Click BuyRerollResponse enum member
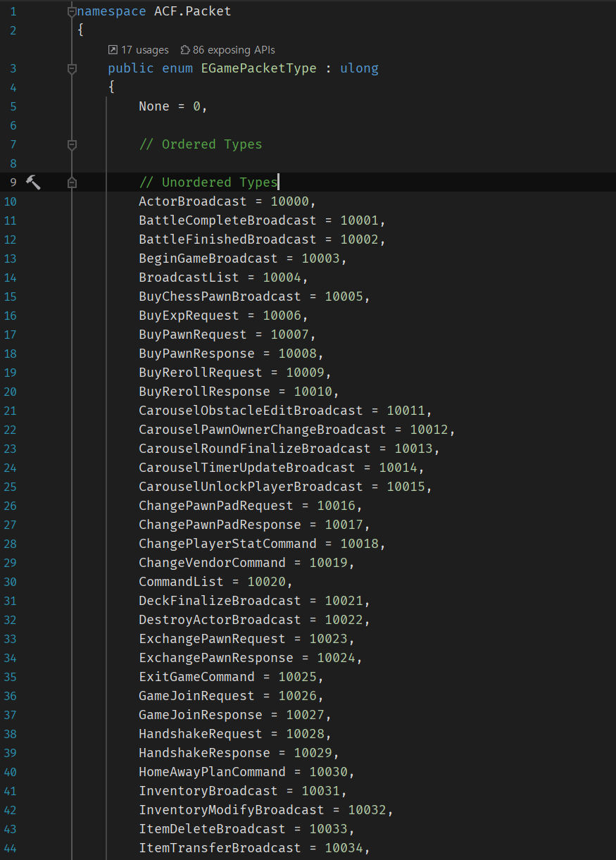Screen dimensions: 616x860 pyautogui.click(x=204, y=392)
